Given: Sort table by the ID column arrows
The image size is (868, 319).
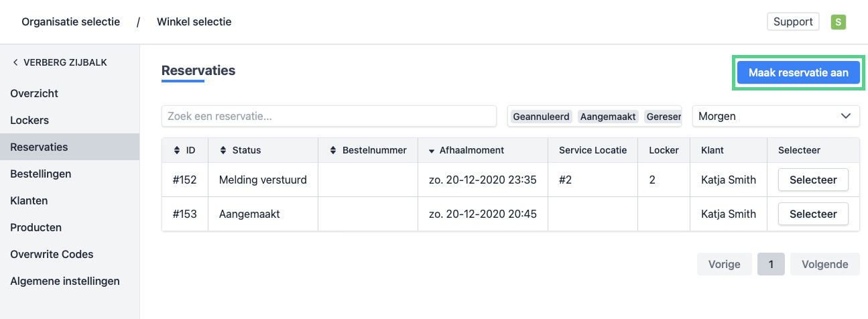Looking at the screenshot, I should coord(177,151).
